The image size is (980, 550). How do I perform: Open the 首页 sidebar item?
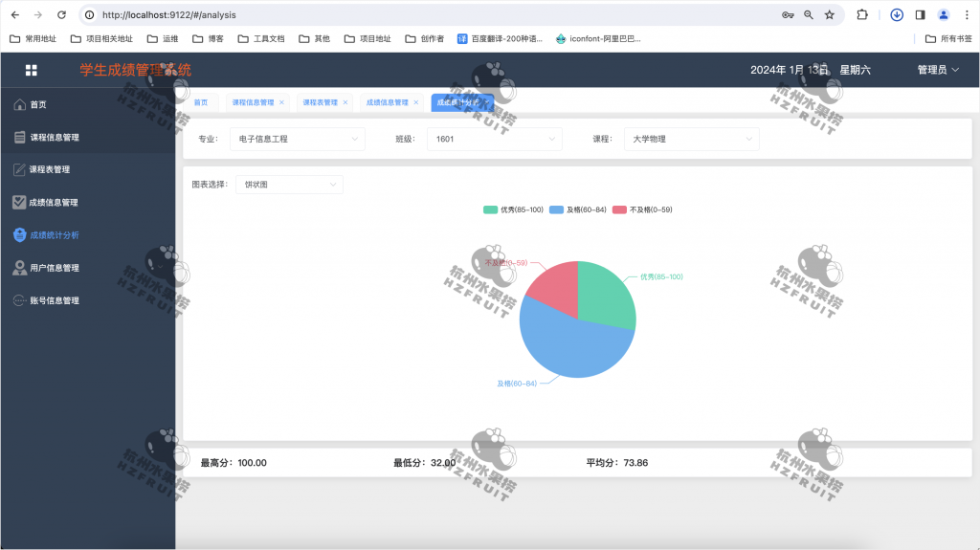87,104
